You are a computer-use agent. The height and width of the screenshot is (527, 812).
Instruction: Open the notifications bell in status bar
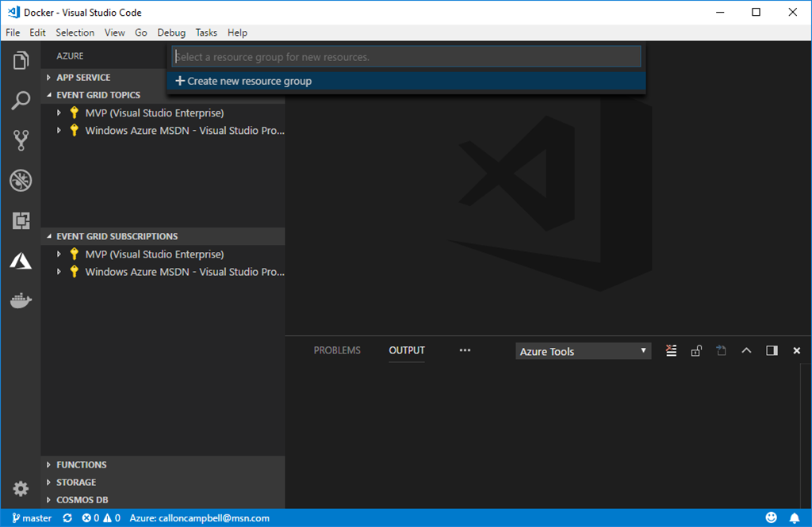pos(794,518)
